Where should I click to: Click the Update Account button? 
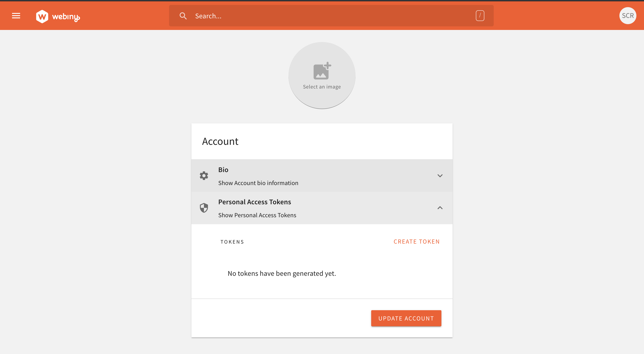point(406,318)
